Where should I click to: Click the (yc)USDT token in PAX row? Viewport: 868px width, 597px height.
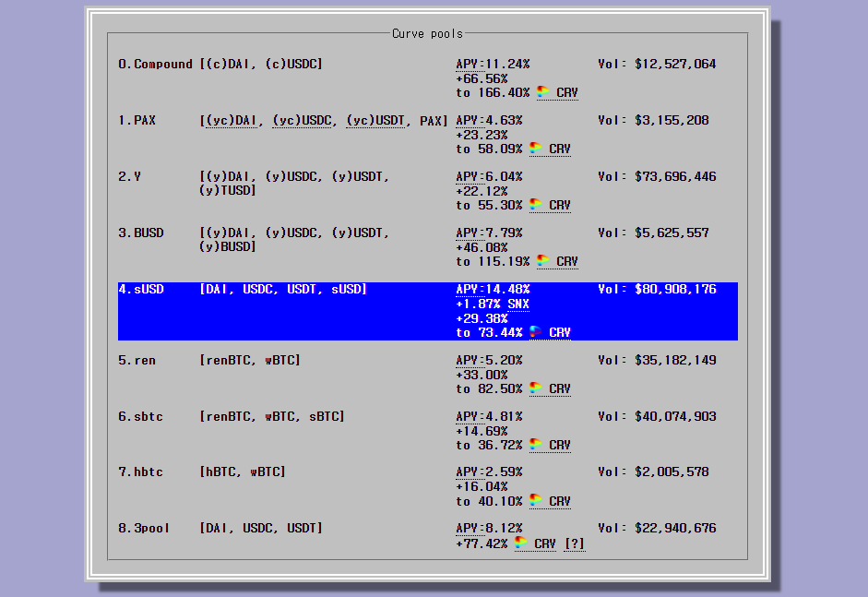375,121
